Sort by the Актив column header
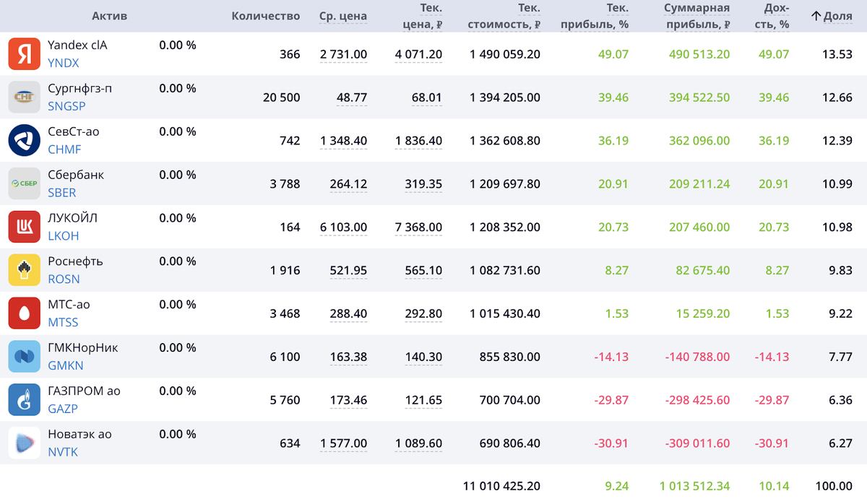Screen dimensions: 867x504 coord(110,16)
